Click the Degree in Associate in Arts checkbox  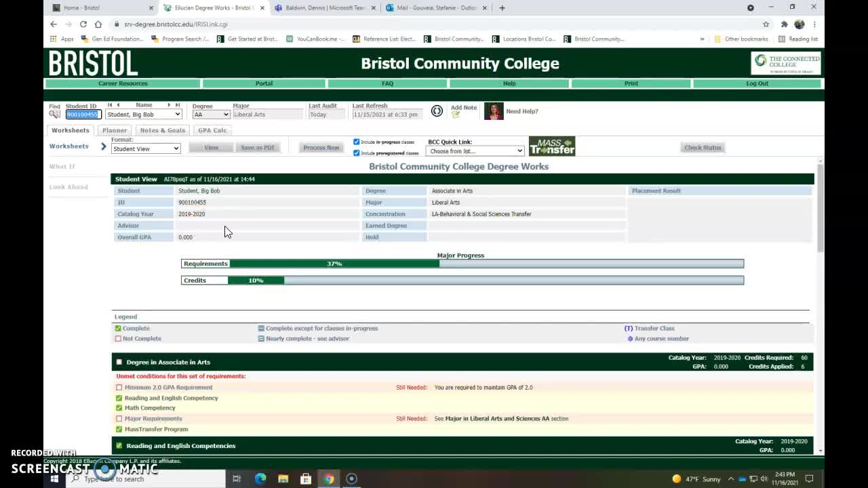119,362
